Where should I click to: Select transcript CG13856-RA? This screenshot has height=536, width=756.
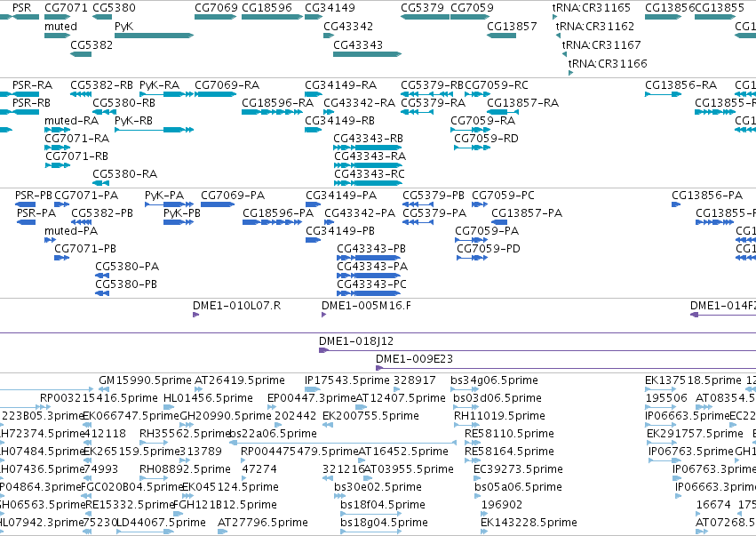pos(663,94)
